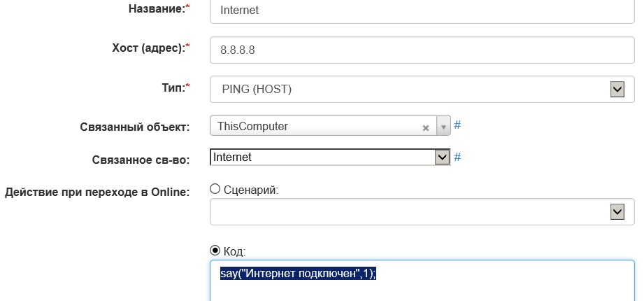
Task: Click inside the code editor text area
Action: [x=420, y=287]
